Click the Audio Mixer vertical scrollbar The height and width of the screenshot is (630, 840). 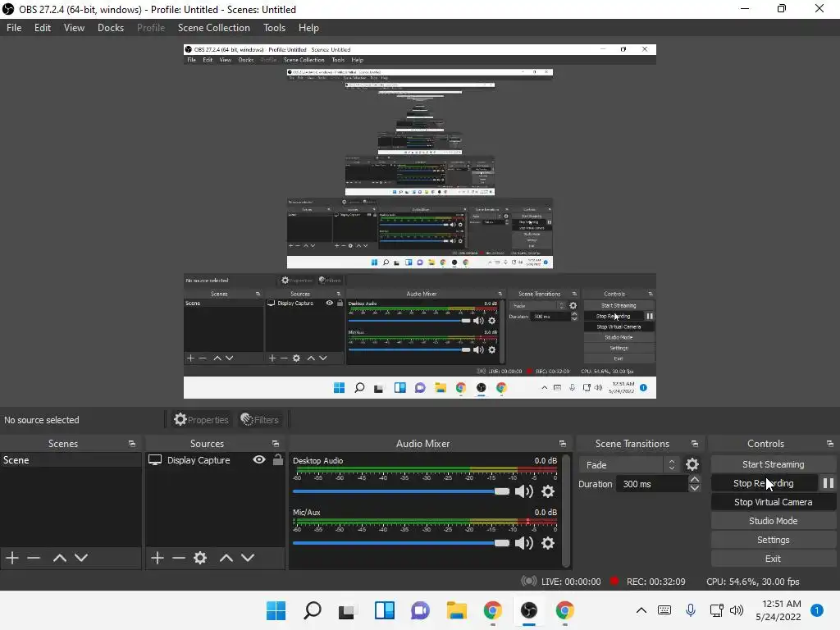[566, 510]
